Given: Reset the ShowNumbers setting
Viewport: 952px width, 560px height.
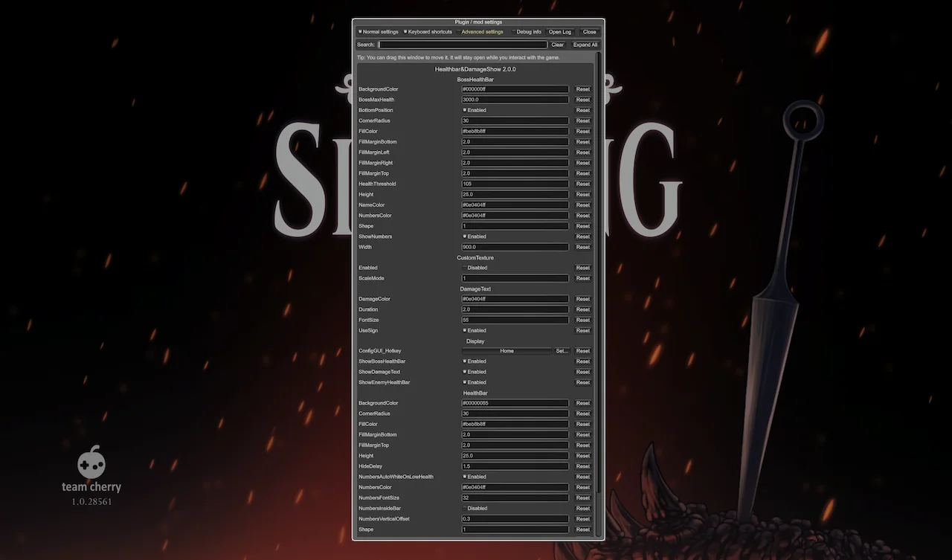Looking at the screenshot, I should 583,236.
